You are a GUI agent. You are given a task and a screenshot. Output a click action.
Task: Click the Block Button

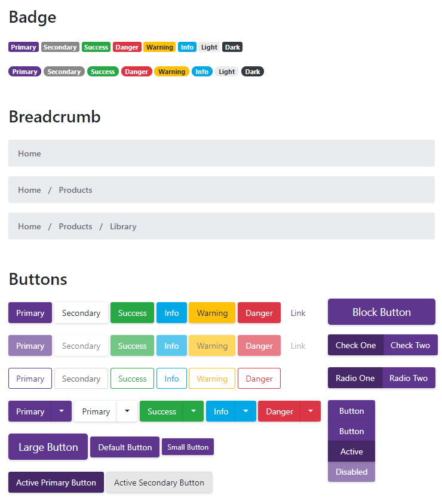tap(381, 312)
